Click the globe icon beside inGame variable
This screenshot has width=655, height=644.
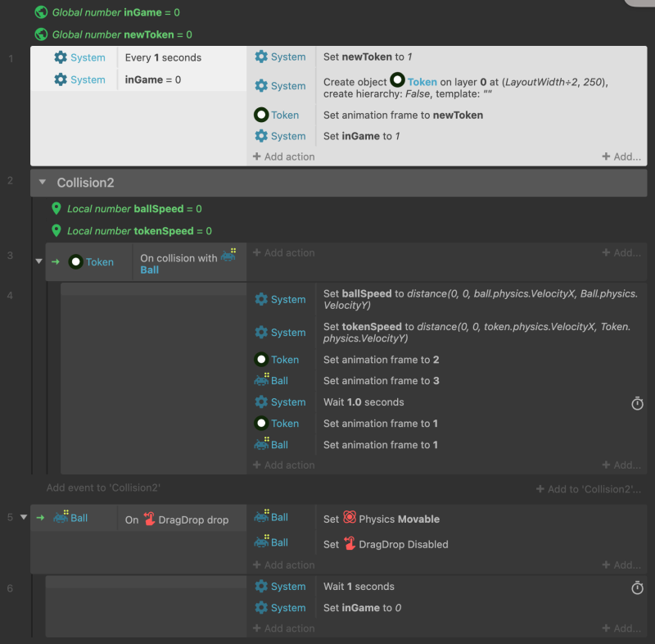(41, 12)
